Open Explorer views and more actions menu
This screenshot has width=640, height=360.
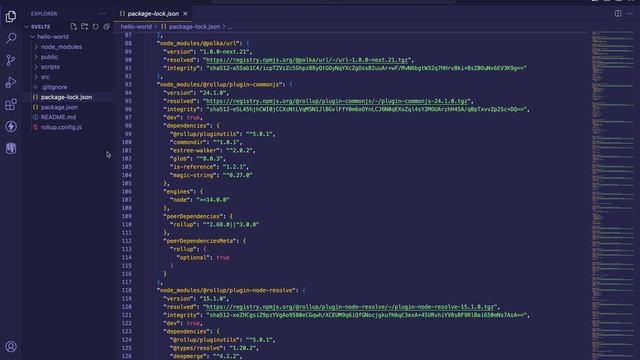point(102,13)
